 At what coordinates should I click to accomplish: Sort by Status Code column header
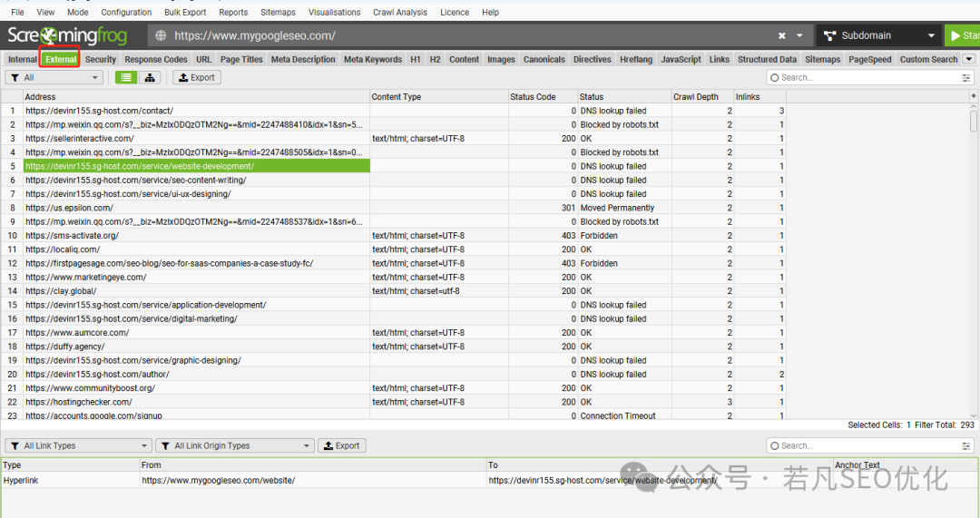coord(543,97)
